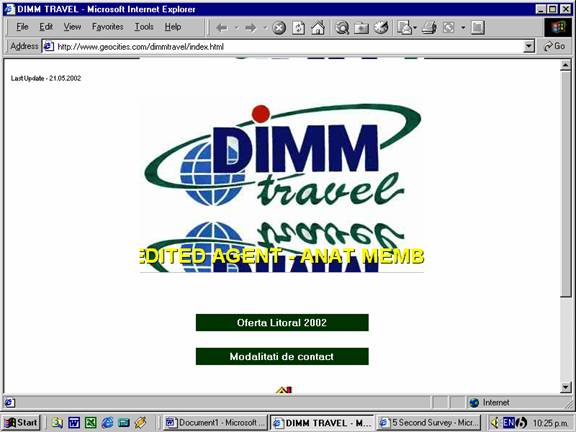The width and height of the screenshot is (576, 432).
Task: Click the Print toolbar icon
Action: pyautogui.click(x=429, y=28)
